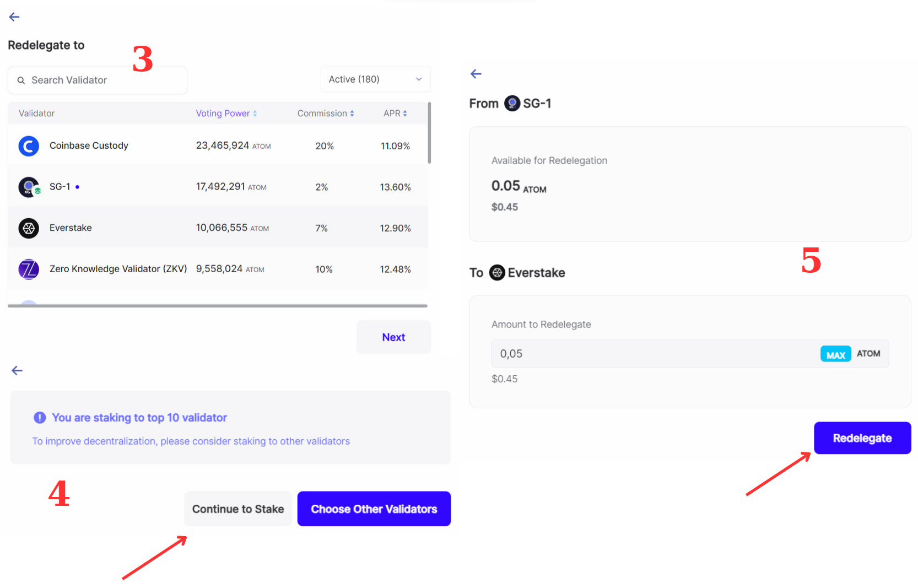Select Zero Knowledge Validator (ZKV) name

tap(118, 269)
